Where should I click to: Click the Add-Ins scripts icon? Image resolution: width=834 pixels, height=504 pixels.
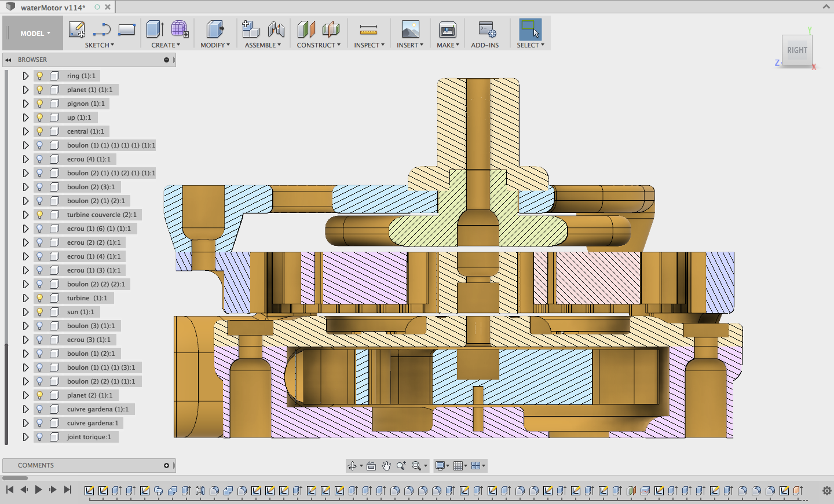[487, 30]
